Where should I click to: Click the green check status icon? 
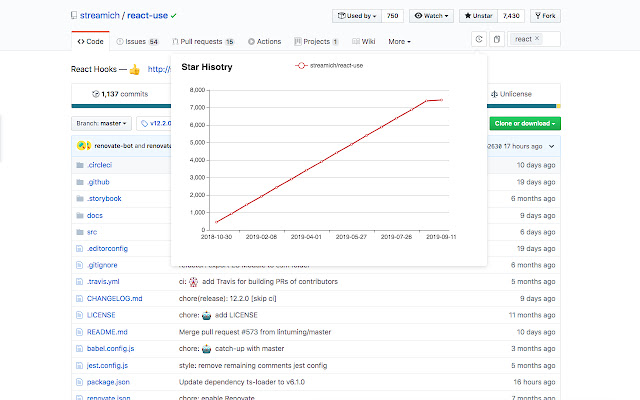pos(174,16)
